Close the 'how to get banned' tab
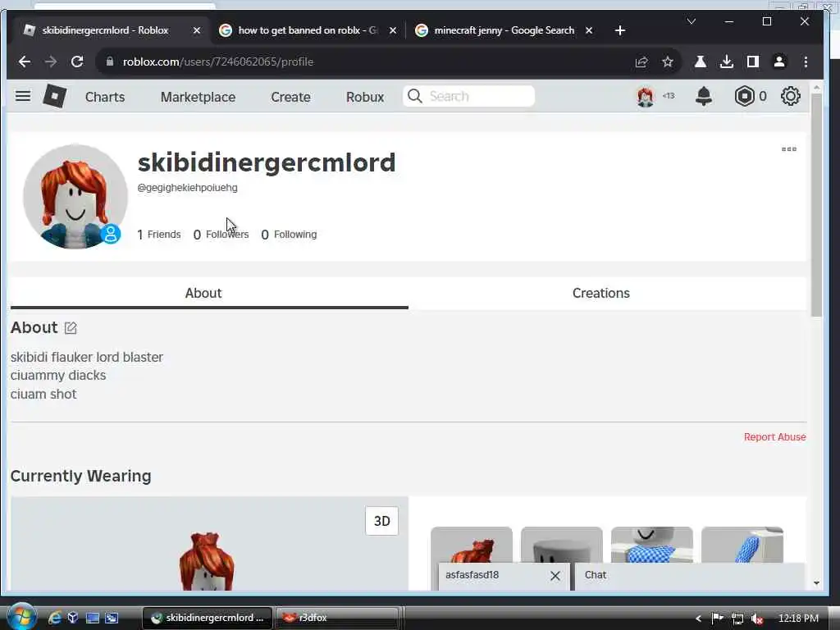 [393, 30]
